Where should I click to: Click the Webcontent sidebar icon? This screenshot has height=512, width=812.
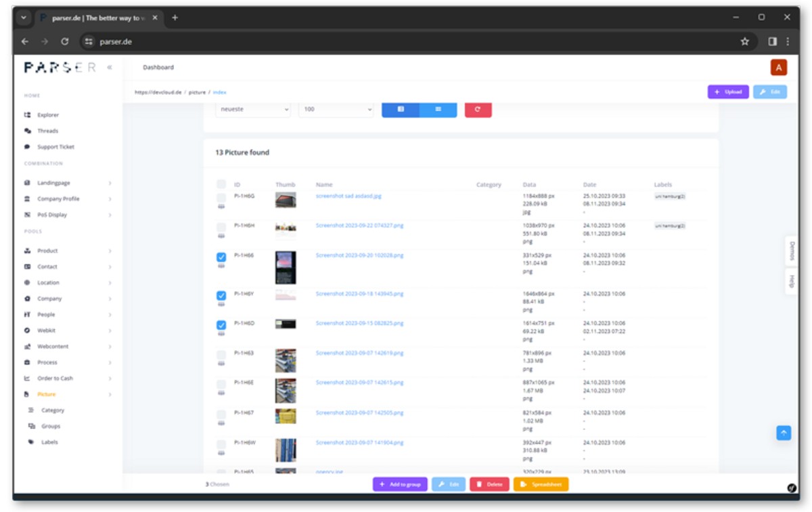click(27, 347)
